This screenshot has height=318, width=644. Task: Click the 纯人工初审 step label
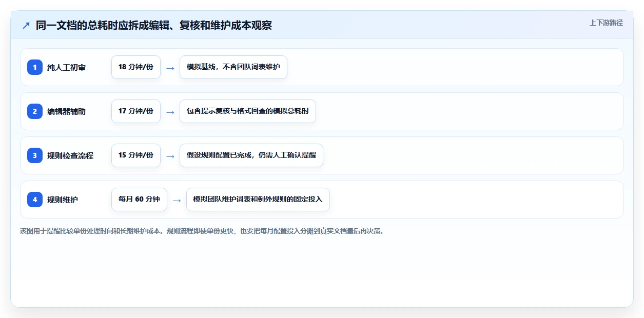pos(66,67)
